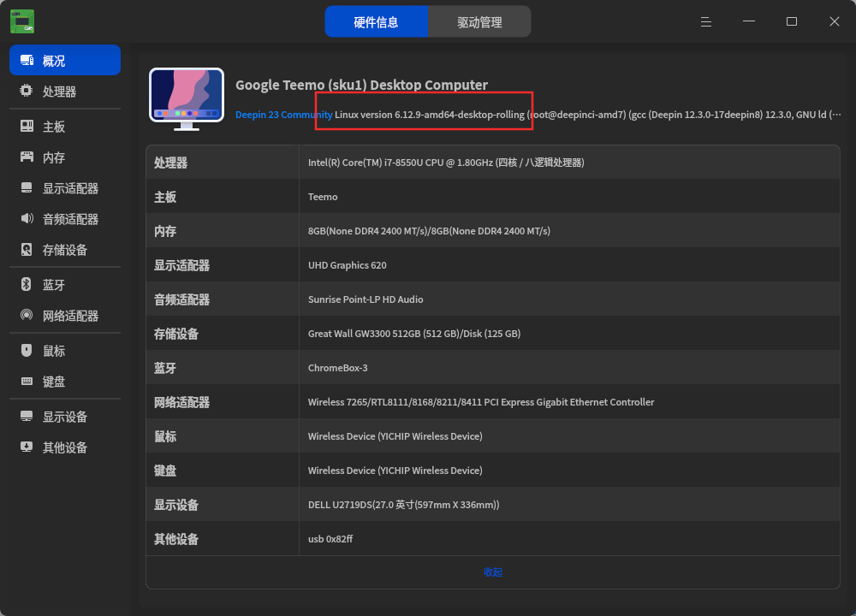Image resolution: width=856 pixels, height=616 pixels.
Task: Select the 存储设备 storage disk icon
Action: 27,249
